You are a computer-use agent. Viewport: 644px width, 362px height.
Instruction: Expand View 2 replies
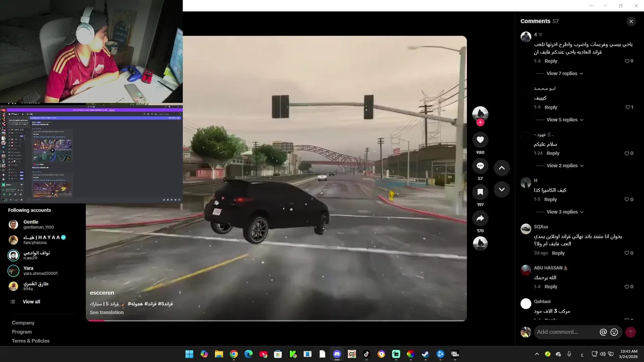[x=565, y=165]
